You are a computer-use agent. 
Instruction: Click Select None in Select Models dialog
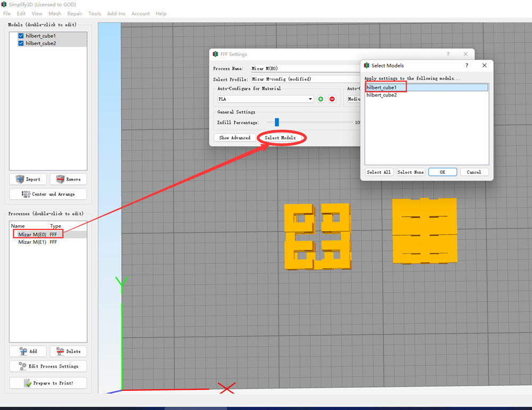(x=410, y=172)
